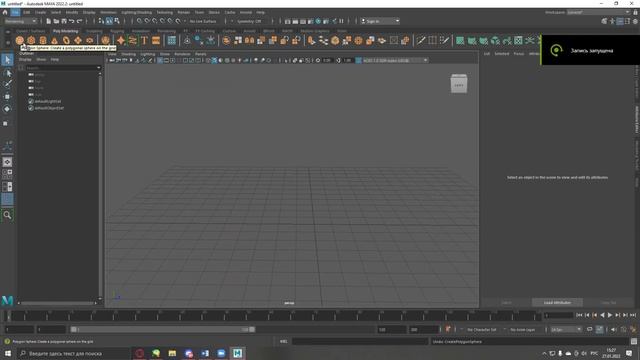Open the Workspace dropdown
Image resolution: width=640 pixels, height=360 pixels.
click(598, 13)
